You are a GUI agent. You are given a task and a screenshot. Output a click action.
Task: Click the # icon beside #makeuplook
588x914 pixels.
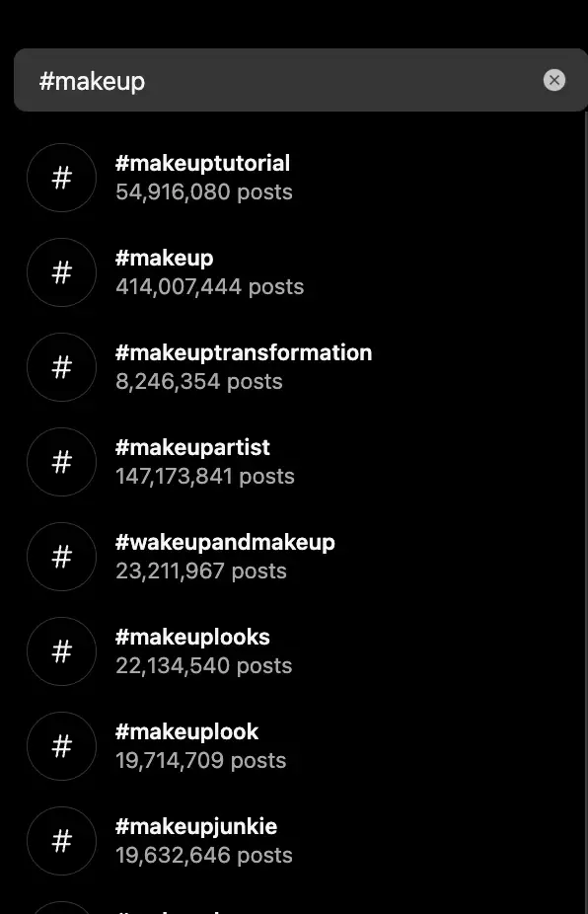[61, 746]
